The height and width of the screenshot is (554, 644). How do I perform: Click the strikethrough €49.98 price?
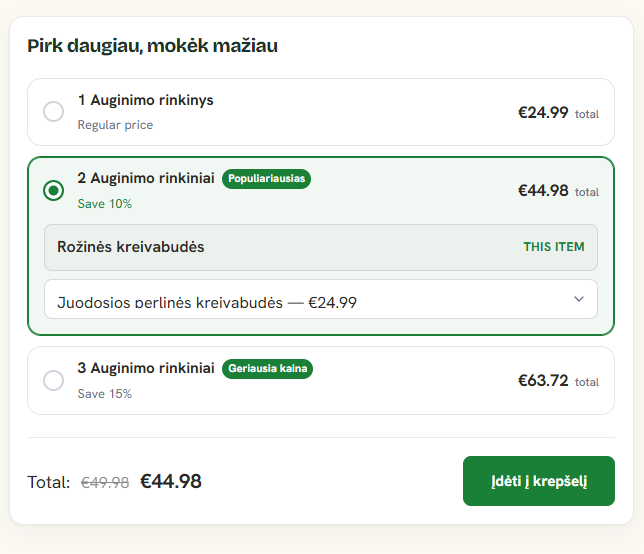pyautogui.click(x=105, y=482)
